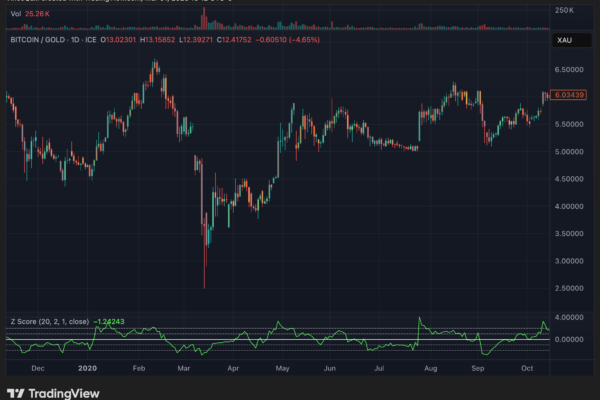The height and width of the screenshot is (400, 600).
Task: Select the Dec label on time axis
Action: (x=37, y=367)
